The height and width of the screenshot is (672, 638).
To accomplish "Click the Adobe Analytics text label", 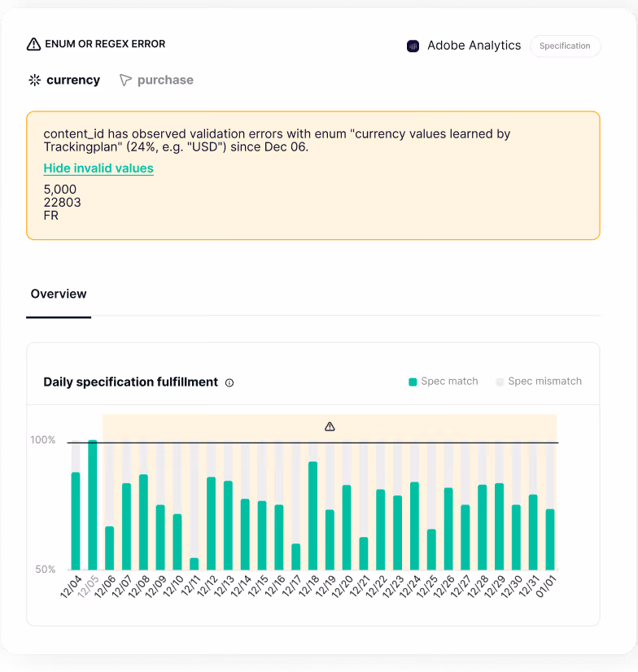I will (474, 46).
